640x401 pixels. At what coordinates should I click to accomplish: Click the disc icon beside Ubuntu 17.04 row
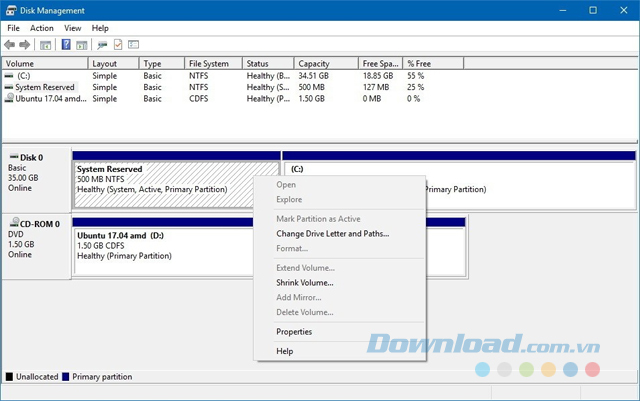[9, 98]
